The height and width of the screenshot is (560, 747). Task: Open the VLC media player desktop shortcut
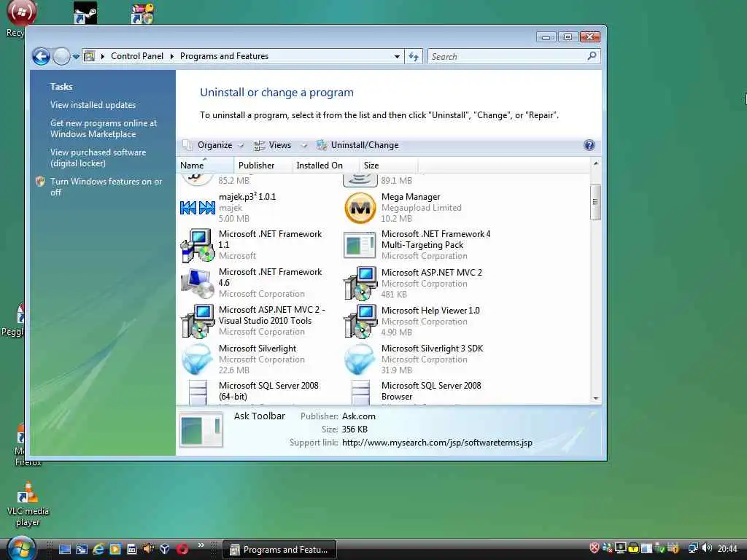(28, 505)
